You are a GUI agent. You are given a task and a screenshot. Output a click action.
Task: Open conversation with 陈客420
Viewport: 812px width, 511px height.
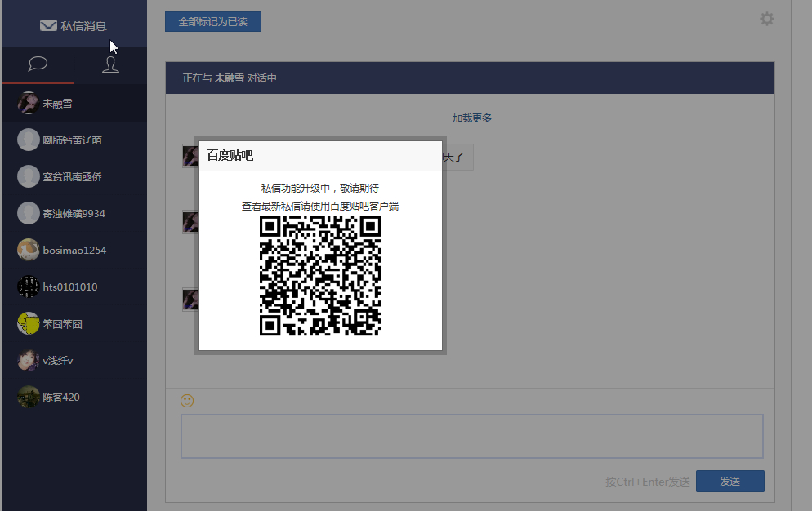74,397
